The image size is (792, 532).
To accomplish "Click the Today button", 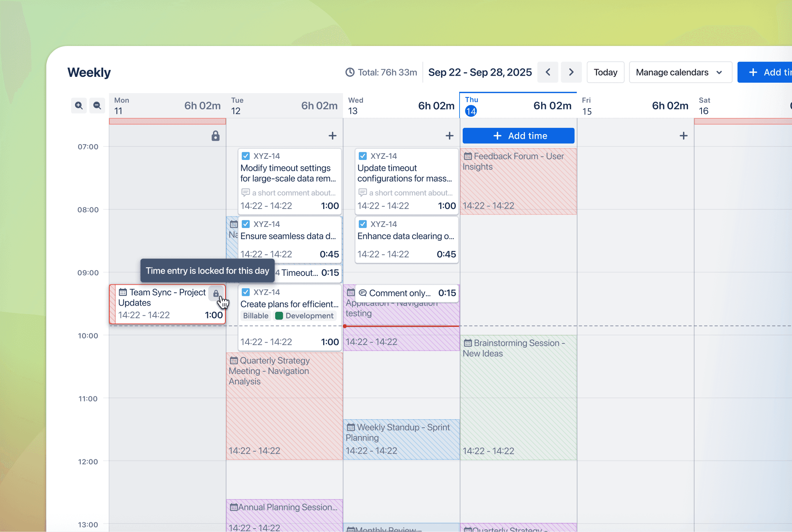I will (x=605, y=72).
